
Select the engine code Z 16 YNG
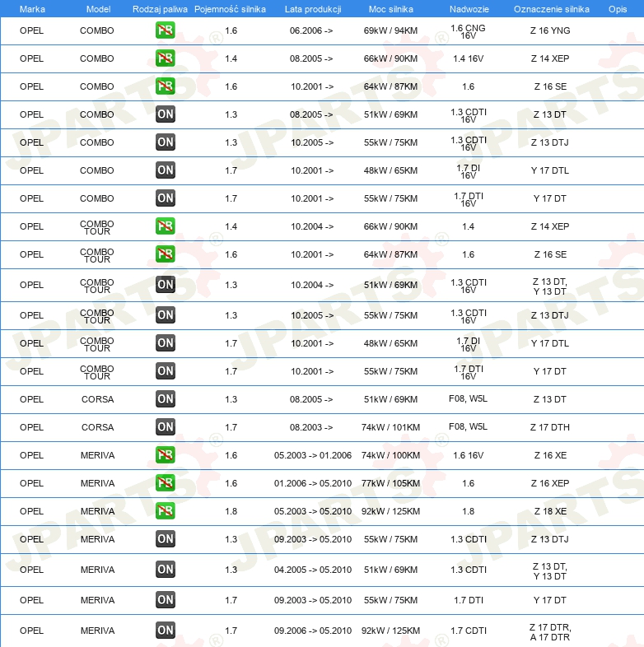(x=550, y=30)
